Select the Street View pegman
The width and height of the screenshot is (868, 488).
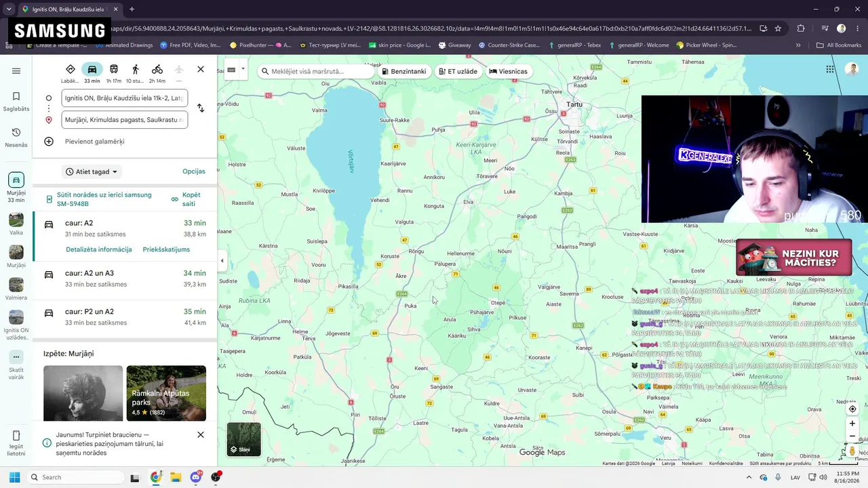pyautogui.click(x=852, y=451)
